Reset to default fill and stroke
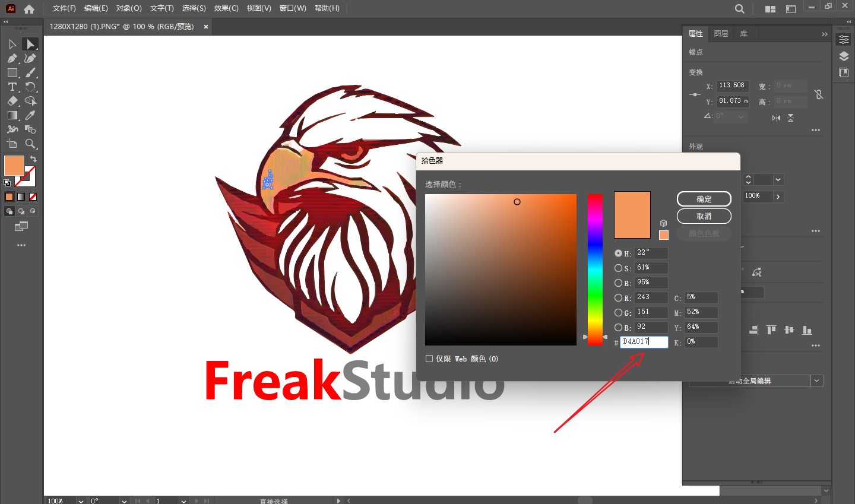Viewport: 855px width, 504px height. click(7, 183)
